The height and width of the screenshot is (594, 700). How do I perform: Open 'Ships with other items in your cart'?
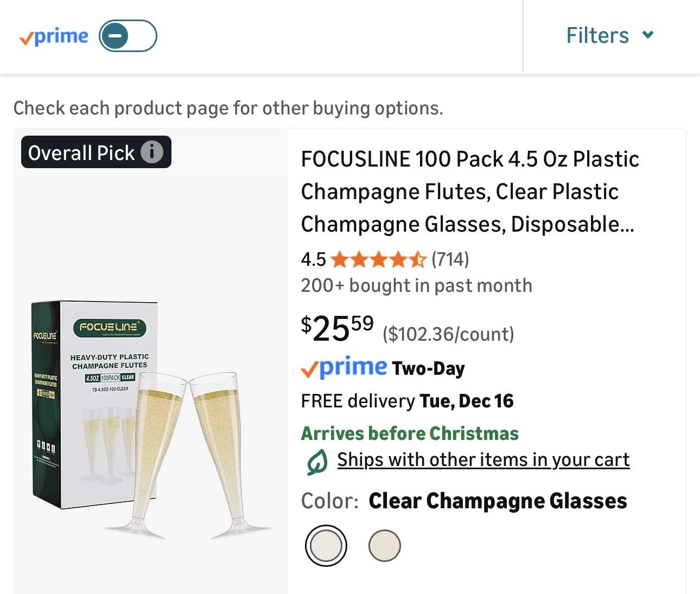click(483, 459)
